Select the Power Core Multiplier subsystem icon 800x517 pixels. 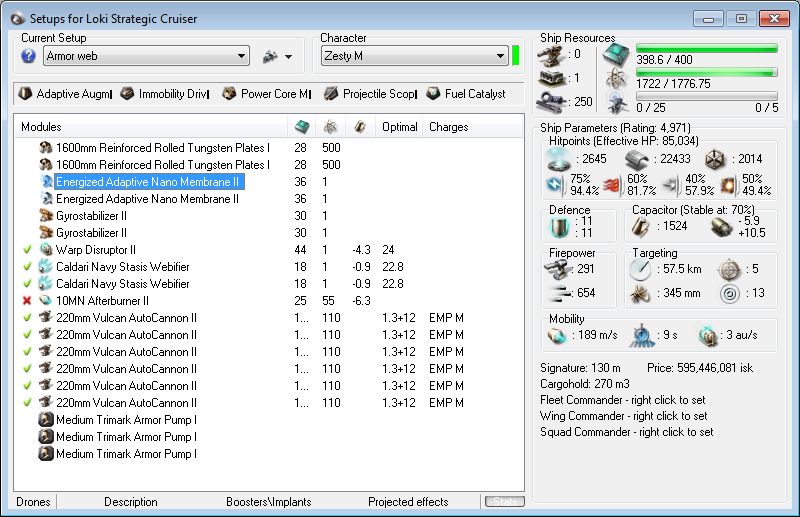point(229,93)
